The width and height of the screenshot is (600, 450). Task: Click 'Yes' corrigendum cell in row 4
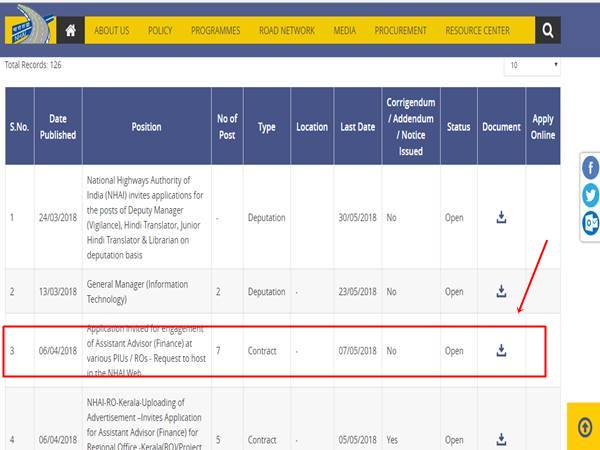point(392,440)
